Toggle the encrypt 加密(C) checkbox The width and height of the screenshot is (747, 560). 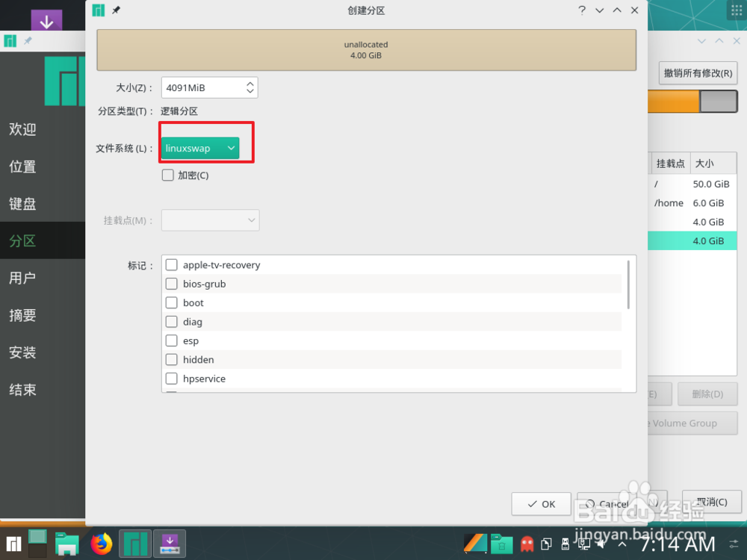pyautogui.click(x=167, y=175)
